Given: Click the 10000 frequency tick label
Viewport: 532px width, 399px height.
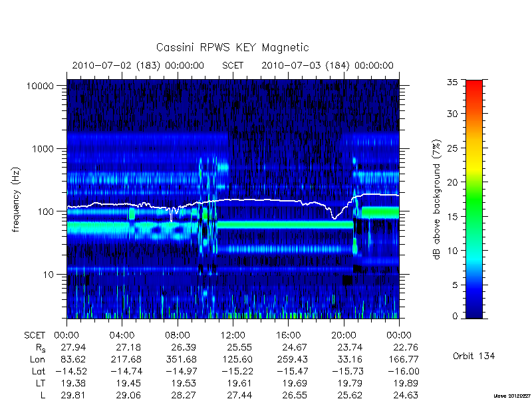Looking at the screenshot, I should tap(41, 86).
